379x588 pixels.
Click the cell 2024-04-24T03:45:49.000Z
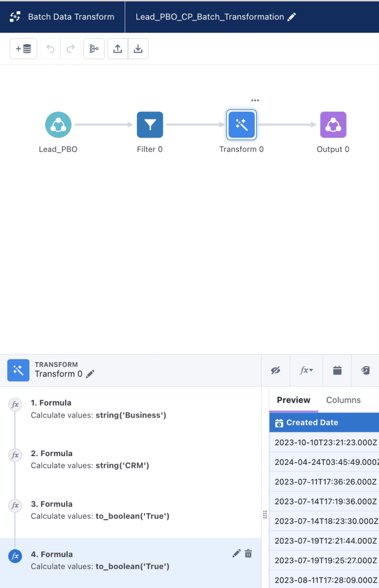tap(324, 462)
